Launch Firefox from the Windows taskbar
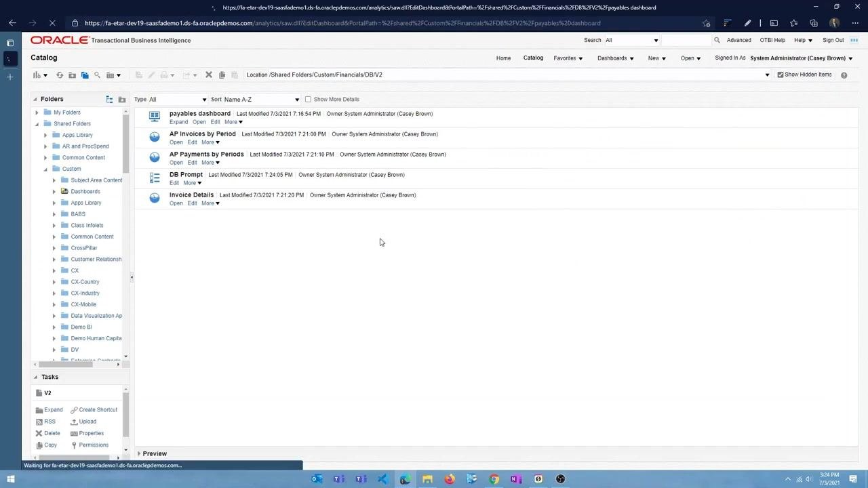Viewport: 868px width, 488px height. [x=450, y=479]
